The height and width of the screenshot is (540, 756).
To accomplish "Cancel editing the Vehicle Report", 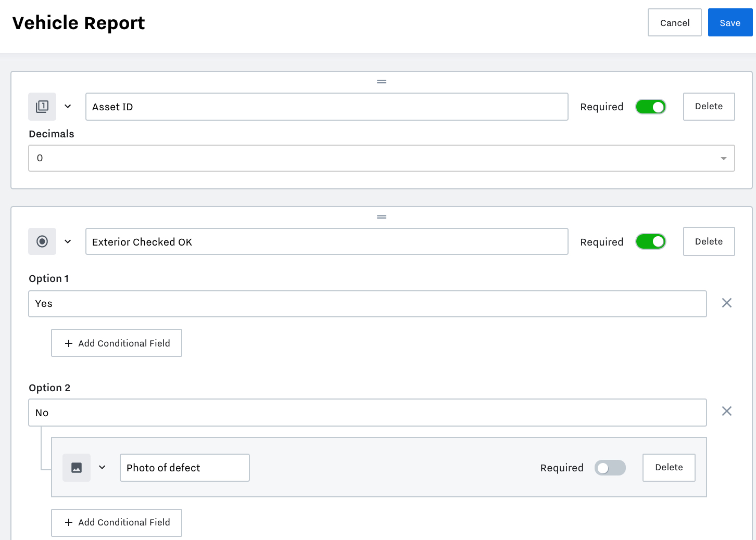I will pos(675,23).
